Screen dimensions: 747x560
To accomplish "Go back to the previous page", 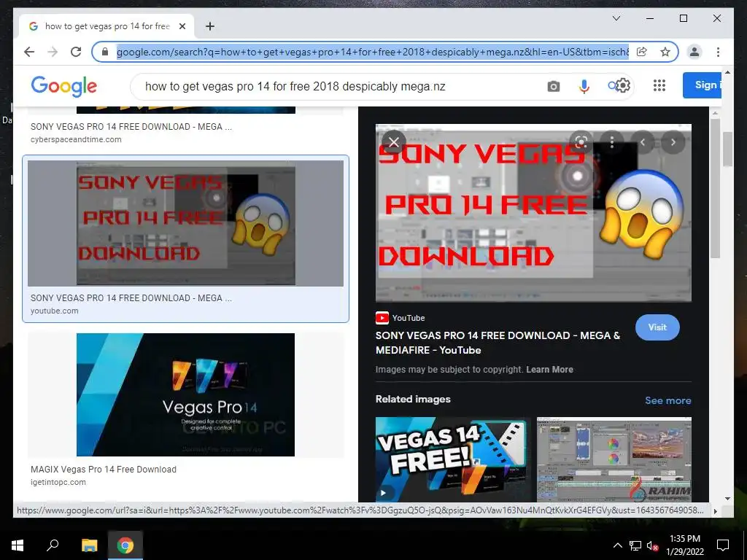I will (29, 52).
